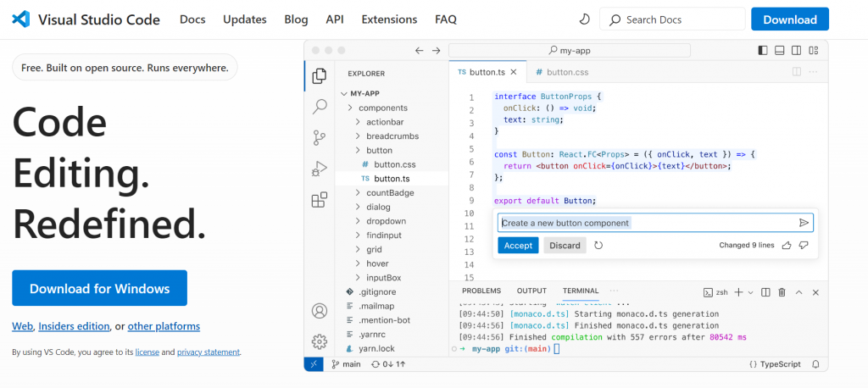
Task: Click the Visual Studio Code logo icon
Action: click(20, 19)
